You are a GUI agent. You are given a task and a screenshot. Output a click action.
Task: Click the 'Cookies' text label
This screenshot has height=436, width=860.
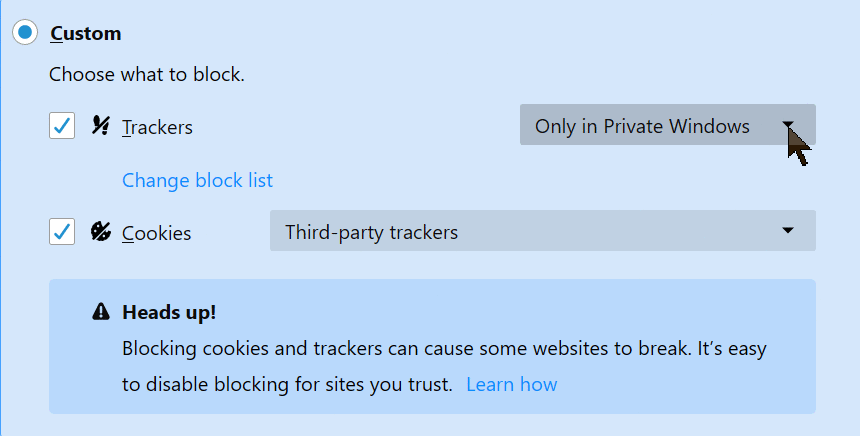tap(156, 233)
